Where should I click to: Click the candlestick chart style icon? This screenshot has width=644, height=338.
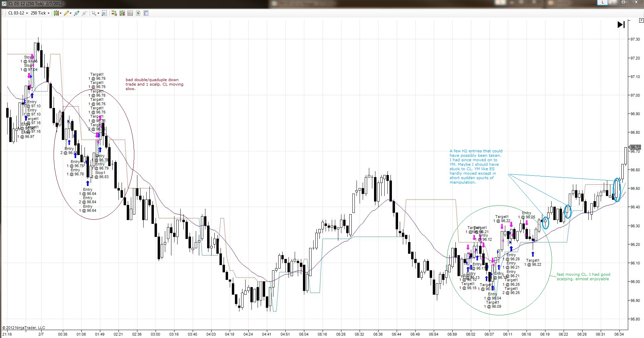56,13
